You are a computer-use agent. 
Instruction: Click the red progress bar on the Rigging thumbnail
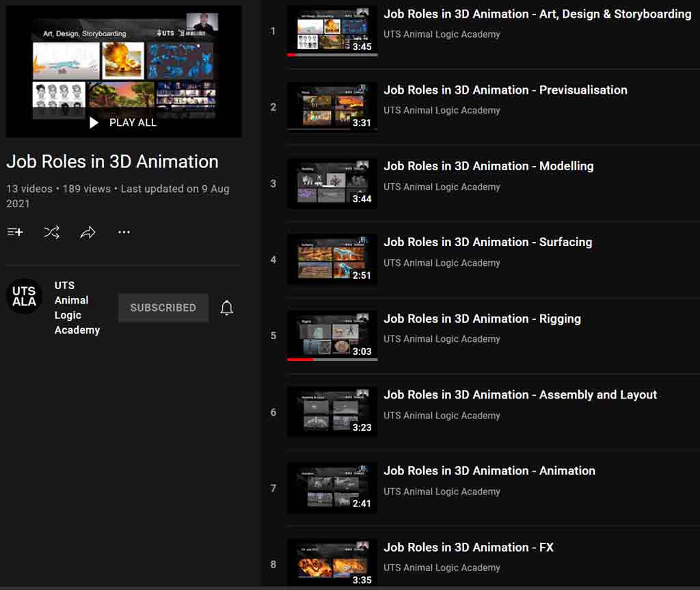point(301,359)
